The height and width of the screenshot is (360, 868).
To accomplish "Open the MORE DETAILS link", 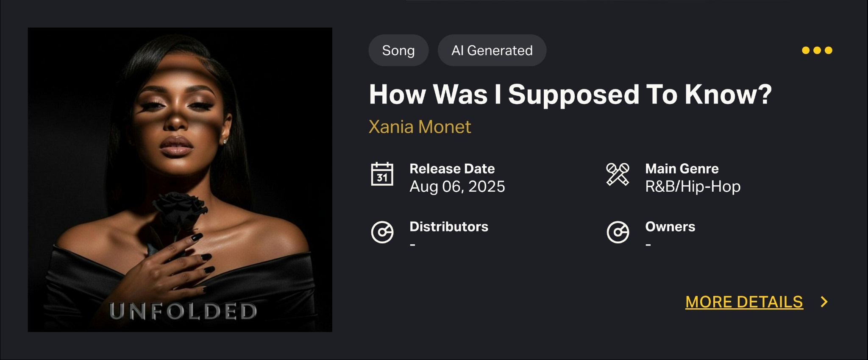I will click(744, 302).
